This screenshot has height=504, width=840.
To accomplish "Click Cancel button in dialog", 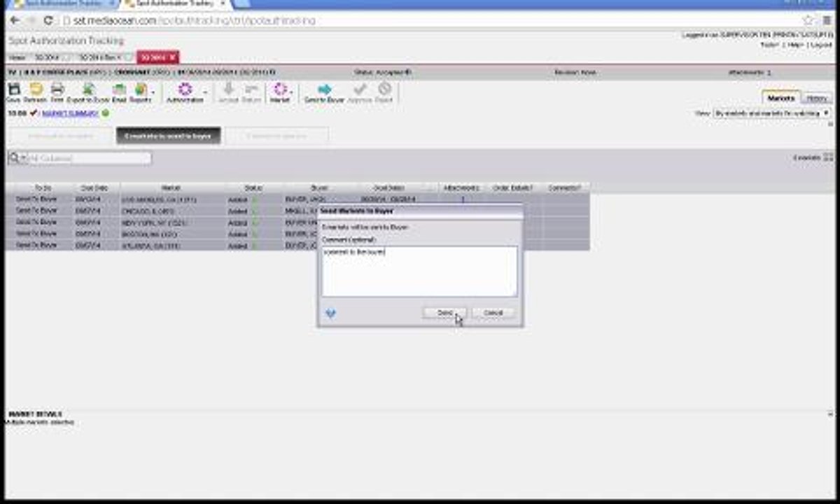I will (x=493, y=313).
